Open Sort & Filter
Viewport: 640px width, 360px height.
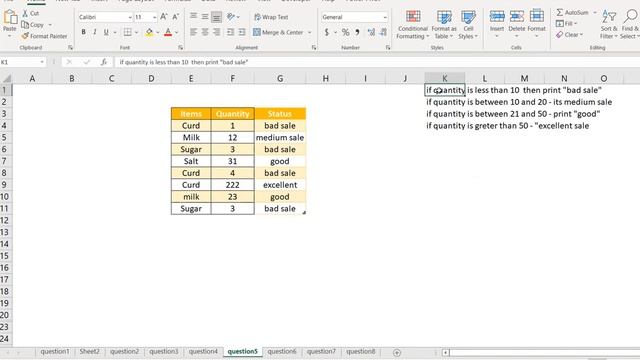click(609, 24)
